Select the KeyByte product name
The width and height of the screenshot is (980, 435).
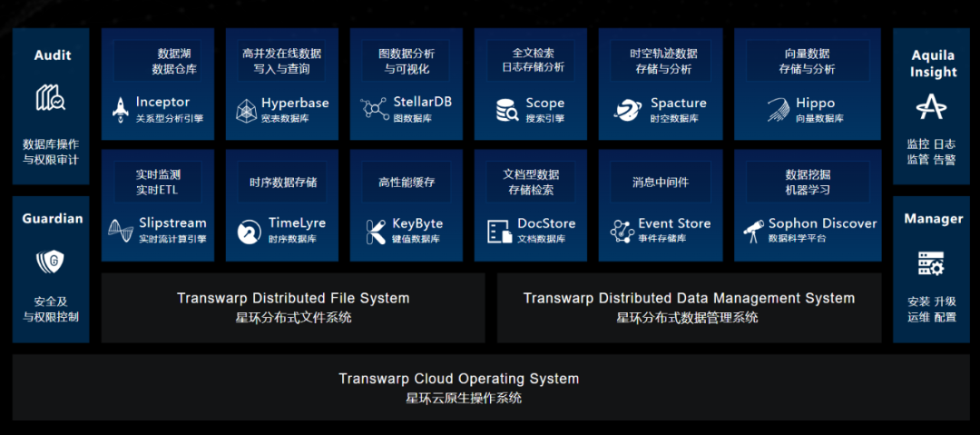(417, 223)
